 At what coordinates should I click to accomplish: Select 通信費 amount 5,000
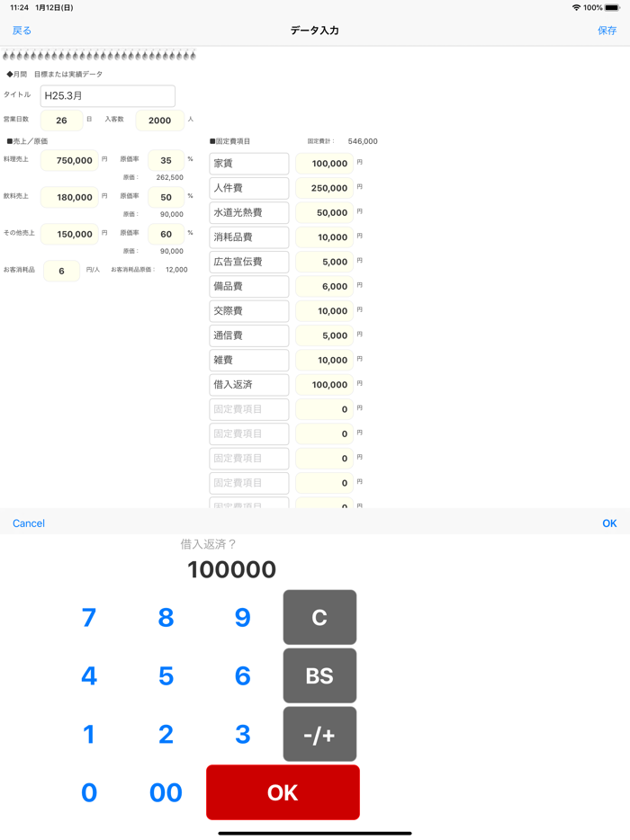324,335
